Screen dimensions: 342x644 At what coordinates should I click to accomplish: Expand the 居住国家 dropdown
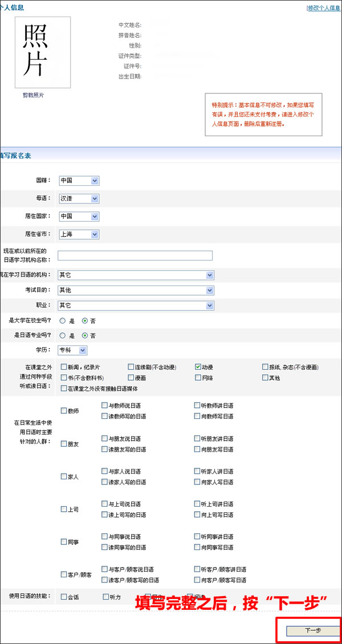point(79,217)
